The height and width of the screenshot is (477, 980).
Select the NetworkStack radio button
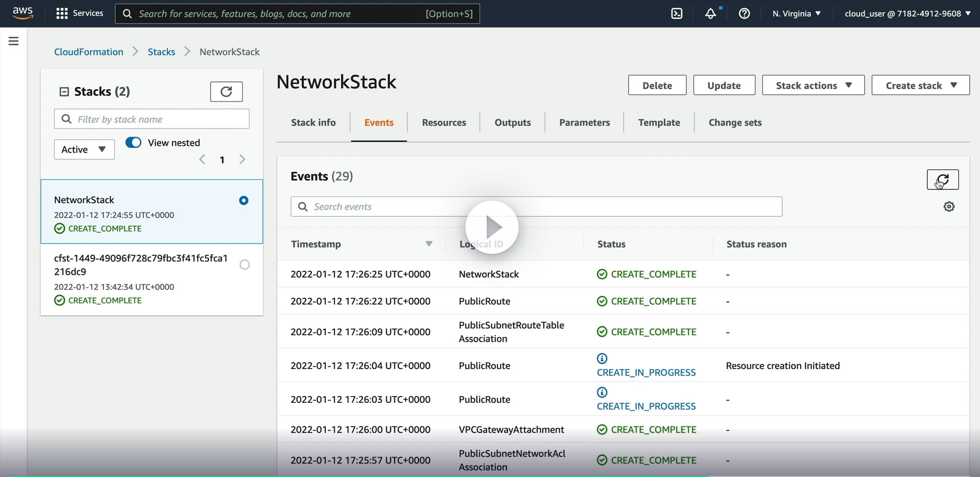[x=244, y=201]
